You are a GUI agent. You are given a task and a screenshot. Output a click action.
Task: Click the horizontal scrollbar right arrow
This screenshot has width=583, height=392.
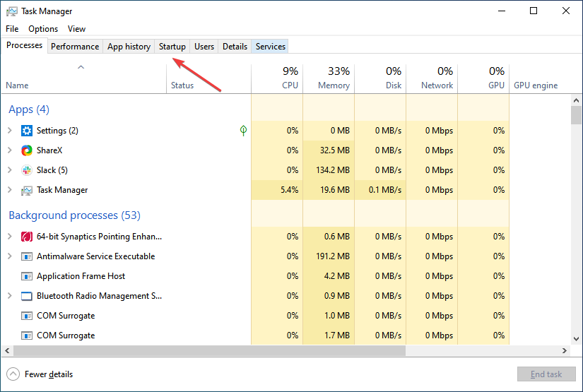565,351
